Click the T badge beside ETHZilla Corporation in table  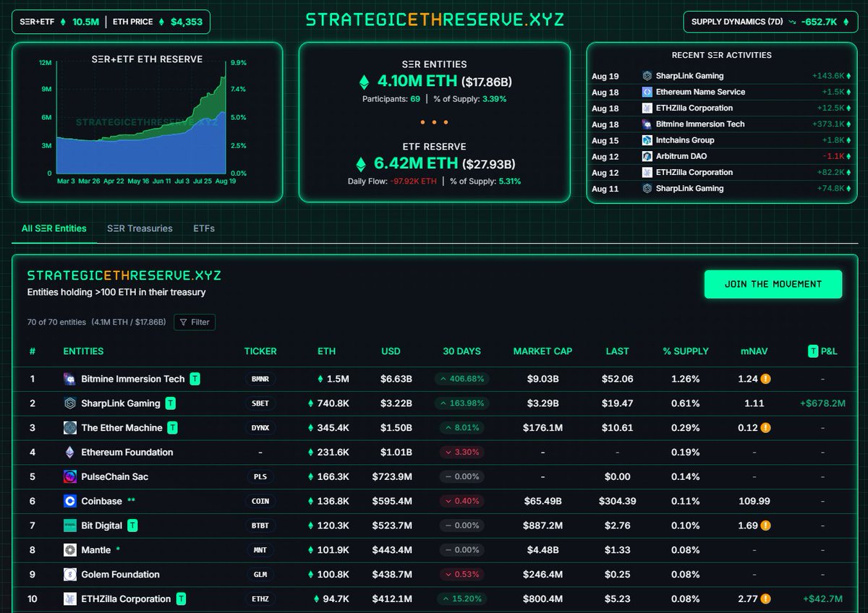(x=181, y=599)
